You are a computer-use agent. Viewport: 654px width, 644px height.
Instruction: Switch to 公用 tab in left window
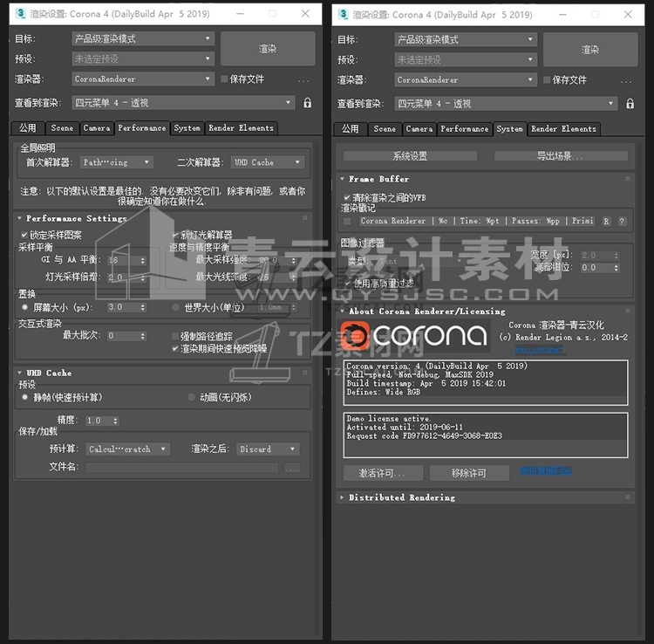(28, 128)
